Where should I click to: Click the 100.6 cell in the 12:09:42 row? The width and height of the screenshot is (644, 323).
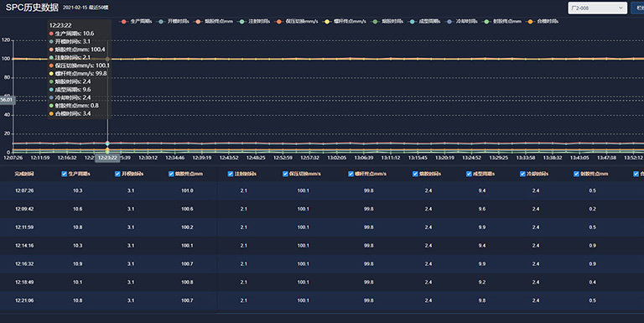tap(187, 209)
